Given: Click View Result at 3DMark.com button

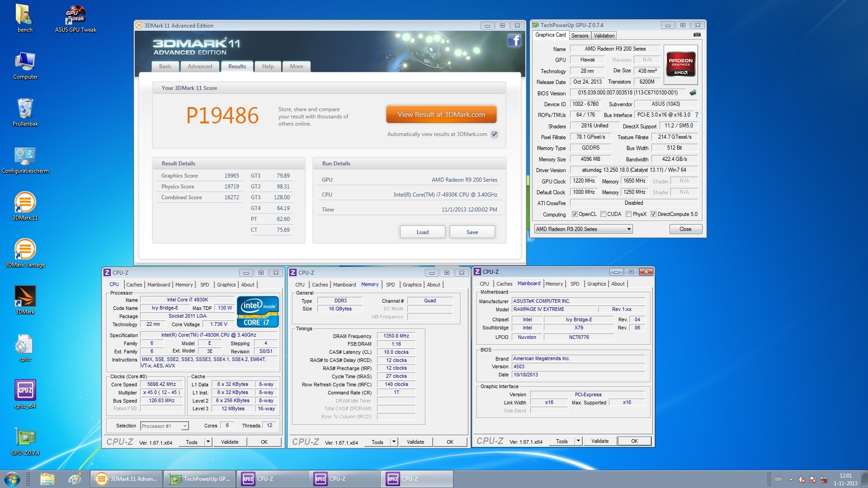Looking at the screenshot, I should (441, 115).
